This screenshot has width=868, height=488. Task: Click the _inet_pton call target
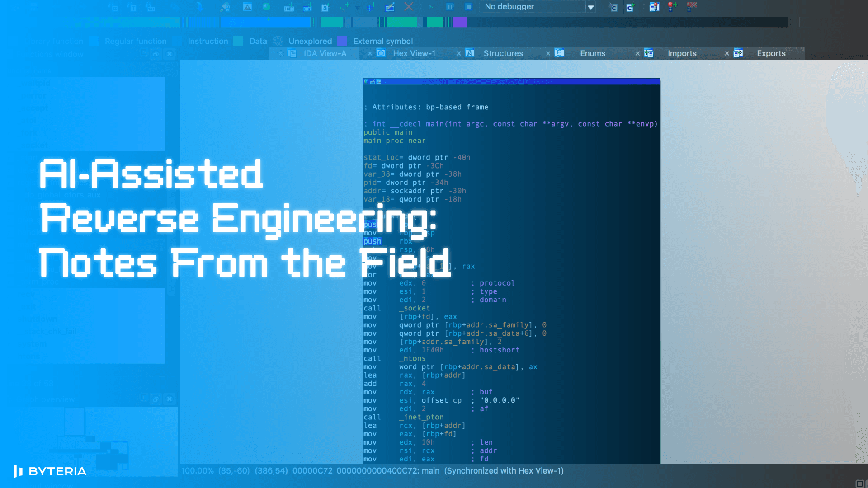(x=421, y=417)
